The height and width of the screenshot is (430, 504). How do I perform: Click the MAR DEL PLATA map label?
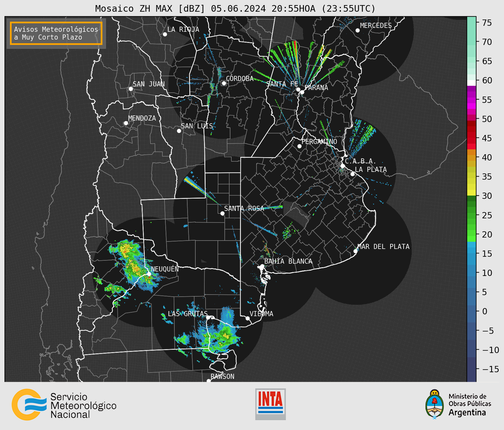coord(383,247)
